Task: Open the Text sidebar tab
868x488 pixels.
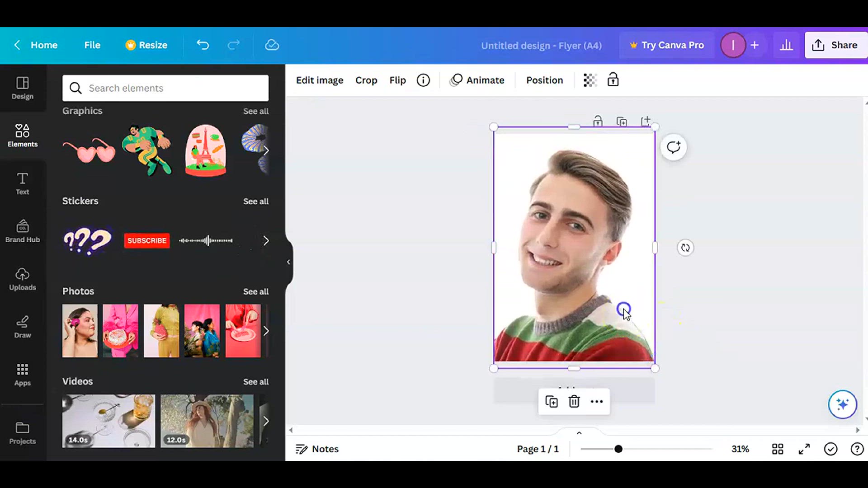Action: 23,183
